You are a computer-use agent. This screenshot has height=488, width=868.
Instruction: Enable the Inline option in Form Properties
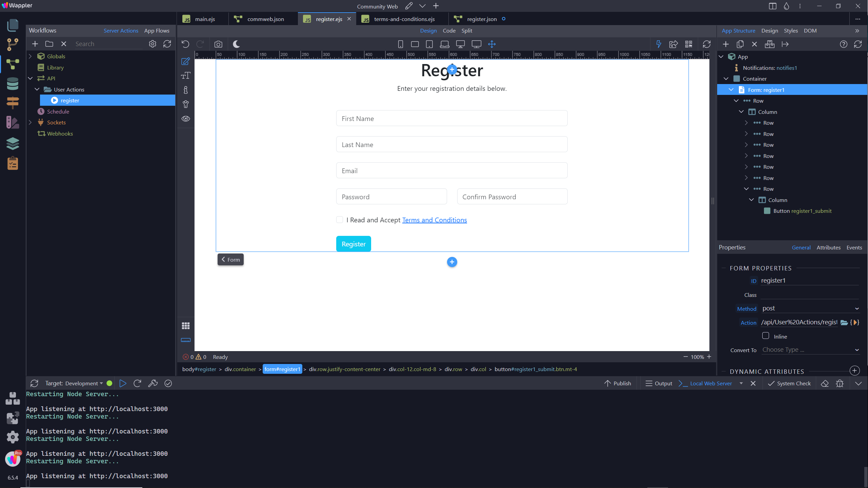click(x=766, y=335)
